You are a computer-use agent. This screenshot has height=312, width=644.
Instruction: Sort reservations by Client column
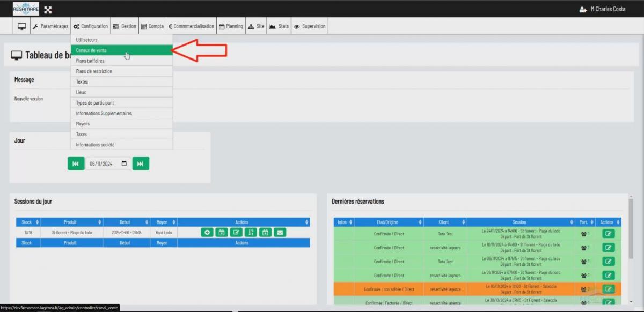point(444,222)
